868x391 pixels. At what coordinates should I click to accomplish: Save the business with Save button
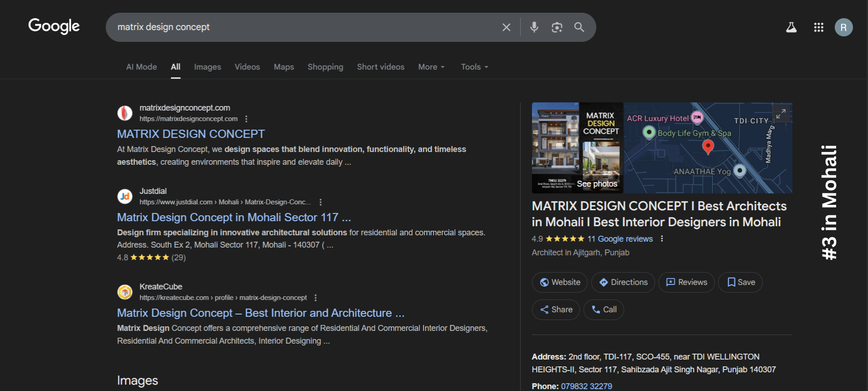click(740, 282)
